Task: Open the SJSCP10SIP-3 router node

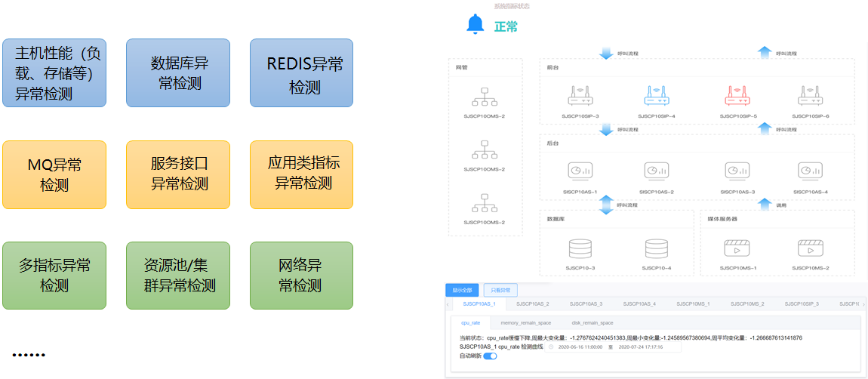Action: tap(580, 96)
